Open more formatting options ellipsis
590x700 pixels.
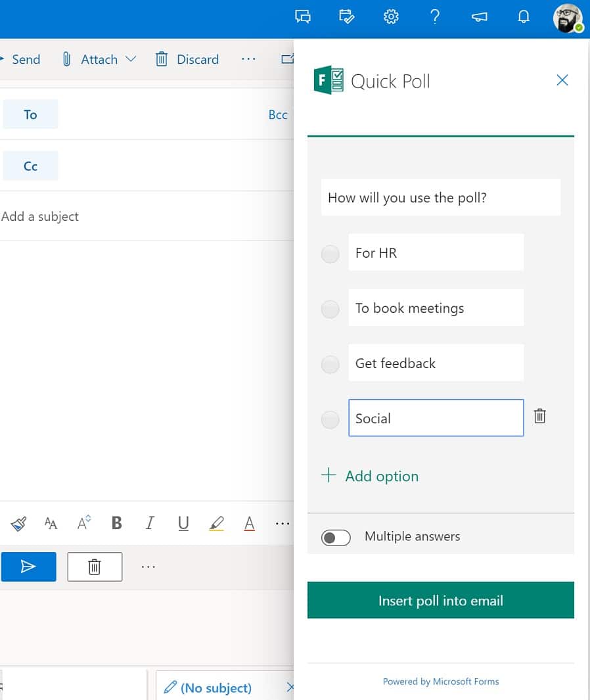coord(283,523)
